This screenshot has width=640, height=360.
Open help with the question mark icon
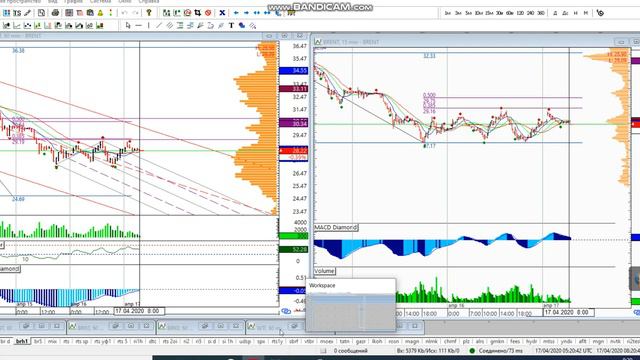click(x=149, y=13)
